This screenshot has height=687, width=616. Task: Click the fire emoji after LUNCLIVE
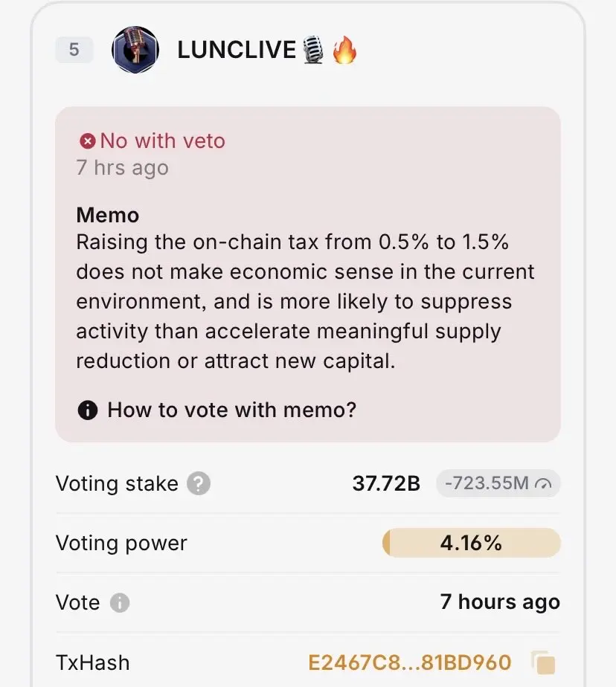coord(344,50)
